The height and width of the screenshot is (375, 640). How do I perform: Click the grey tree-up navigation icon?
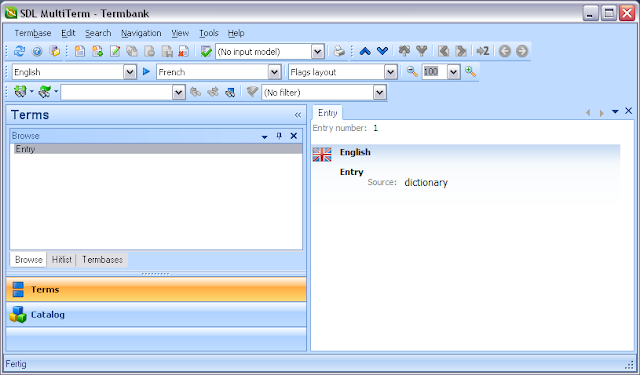pos(404,51)
